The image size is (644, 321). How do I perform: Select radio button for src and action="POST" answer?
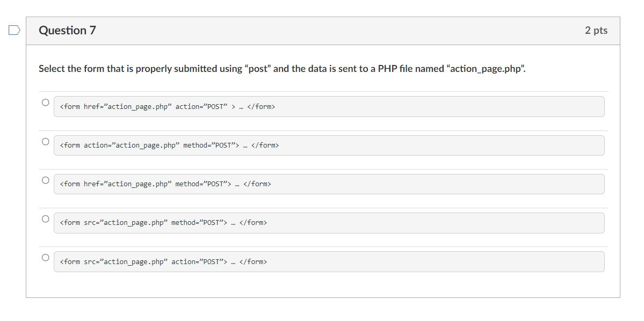coord(46,257)
